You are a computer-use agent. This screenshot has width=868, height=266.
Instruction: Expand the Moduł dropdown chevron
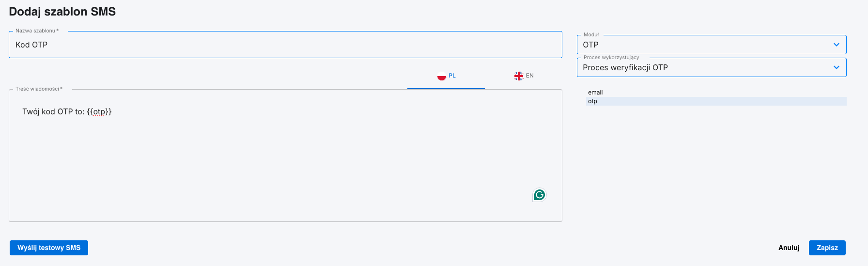point(836,45)
